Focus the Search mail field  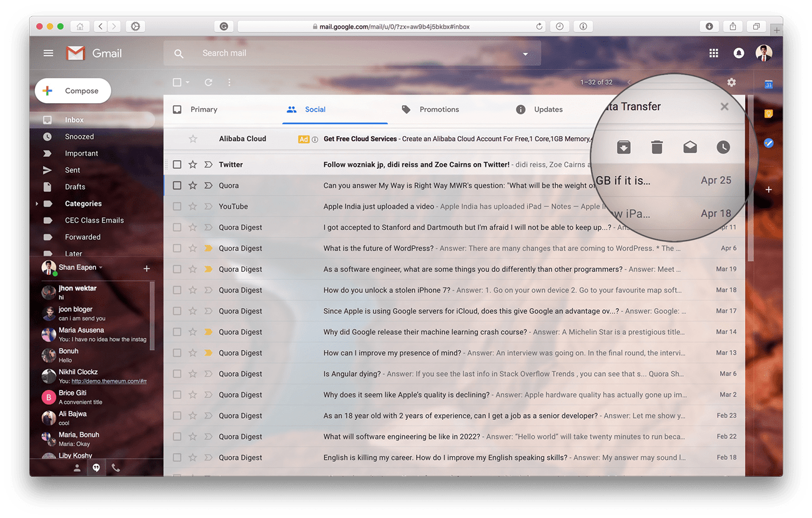pos(353,54)
